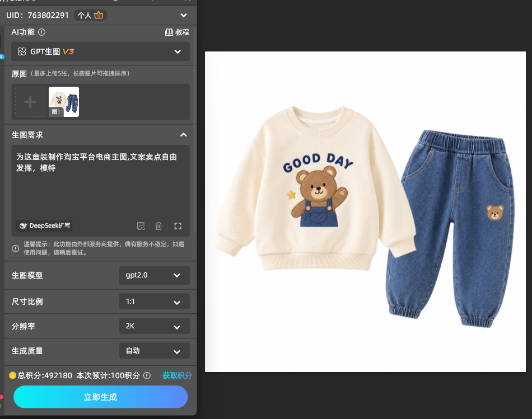532x419 pixels.
Task: Click the 总积分:492180 text
Action: tap(45, 375)
